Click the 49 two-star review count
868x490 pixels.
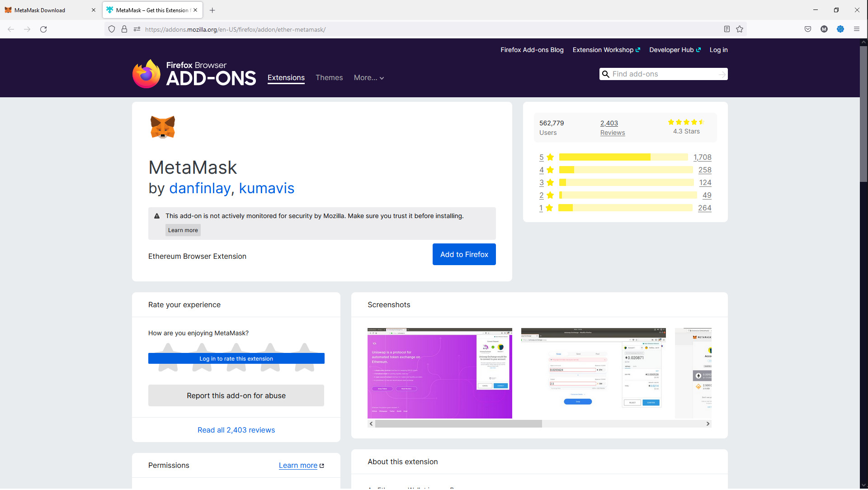(x=707, y=195)
